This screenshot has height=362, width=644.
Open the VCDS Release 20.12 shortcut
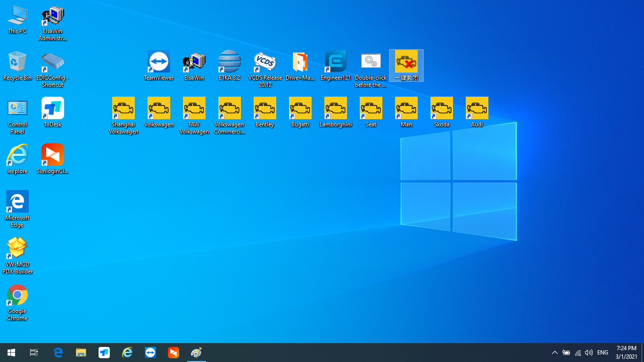pos(264,62)
